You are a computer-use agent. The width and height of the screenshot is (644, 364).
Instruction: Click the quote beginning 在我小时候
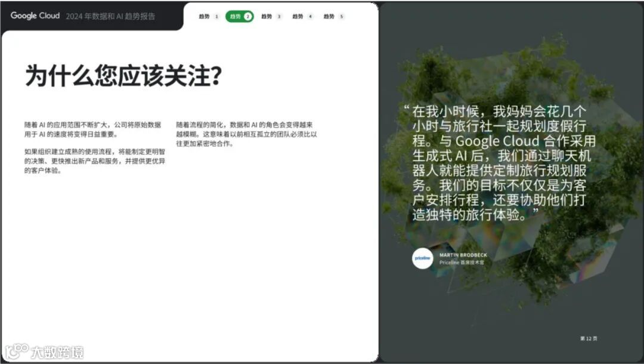tap(500, 163)
